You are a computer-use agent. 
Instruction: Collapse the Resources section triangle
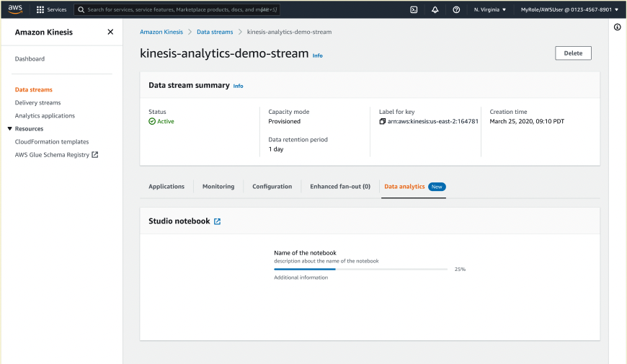click(x=9, y=128)
